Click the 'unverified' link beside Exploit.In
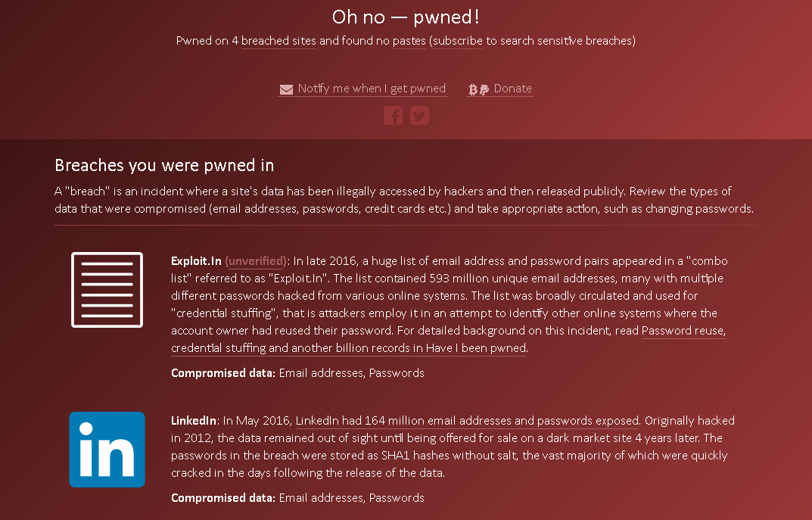This screenshot has height=520, width=812. pos(255,260)
